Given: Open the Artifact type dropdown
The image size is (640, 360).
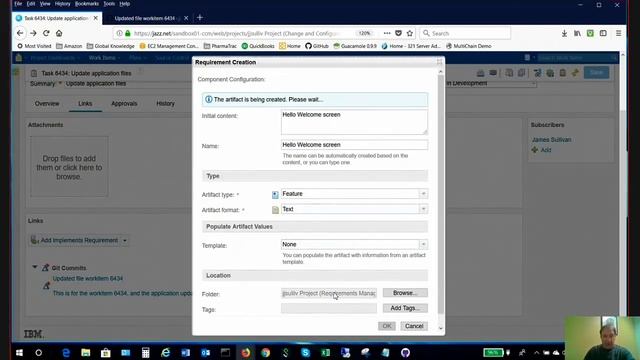Looking at the screenshot, I should (x=423, y=194).
